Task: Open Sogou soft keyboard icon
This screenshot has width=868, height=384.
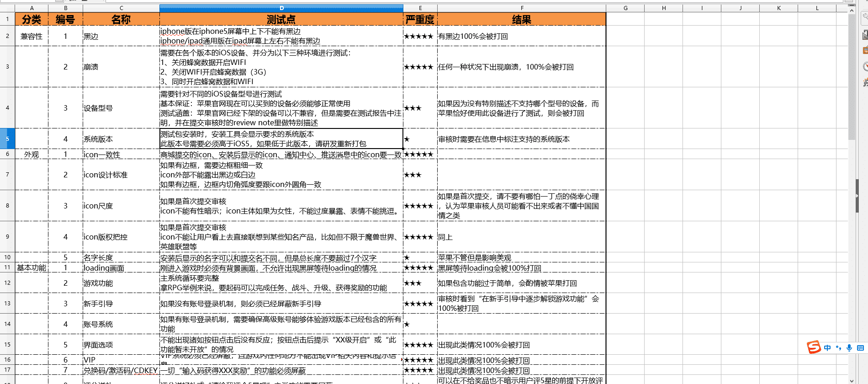Action: (x=860, y=348)
